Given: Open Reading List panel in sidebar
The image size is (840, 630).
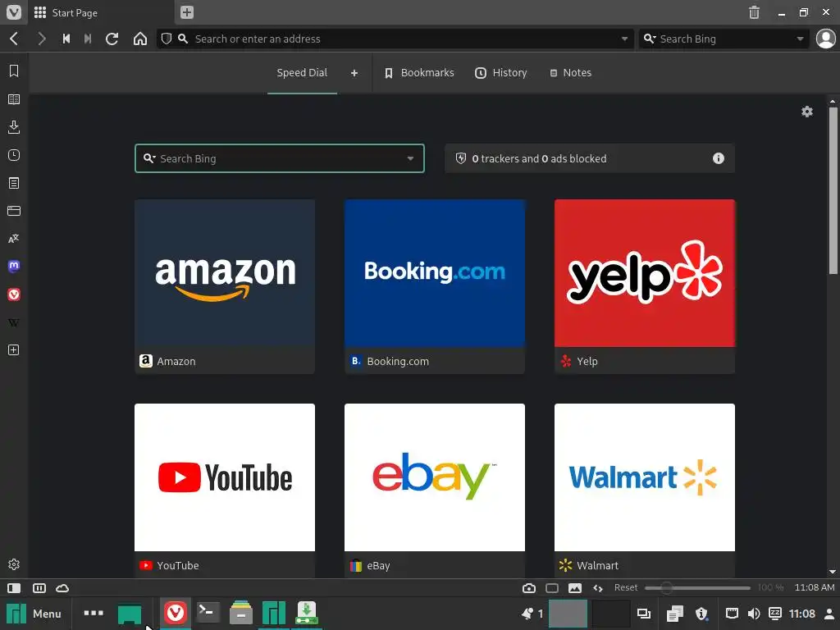Looking at the screenshot, I should (14, 99).
